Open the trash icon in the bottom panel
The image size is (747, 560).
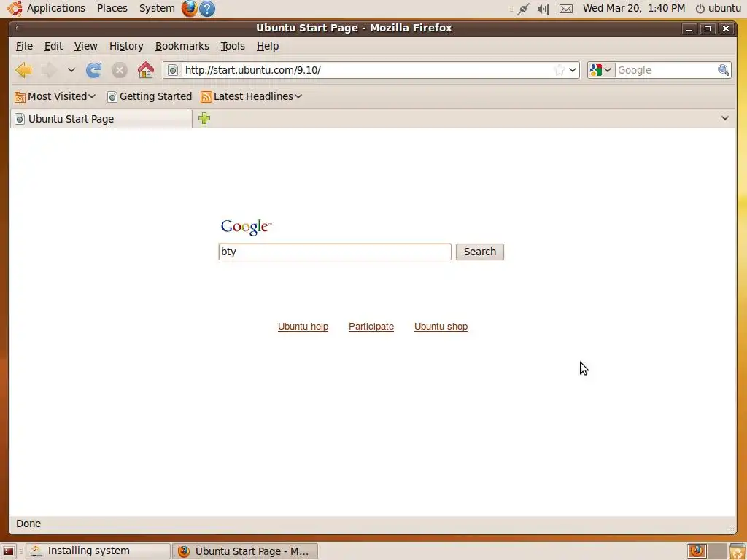(x=738, y=551)
